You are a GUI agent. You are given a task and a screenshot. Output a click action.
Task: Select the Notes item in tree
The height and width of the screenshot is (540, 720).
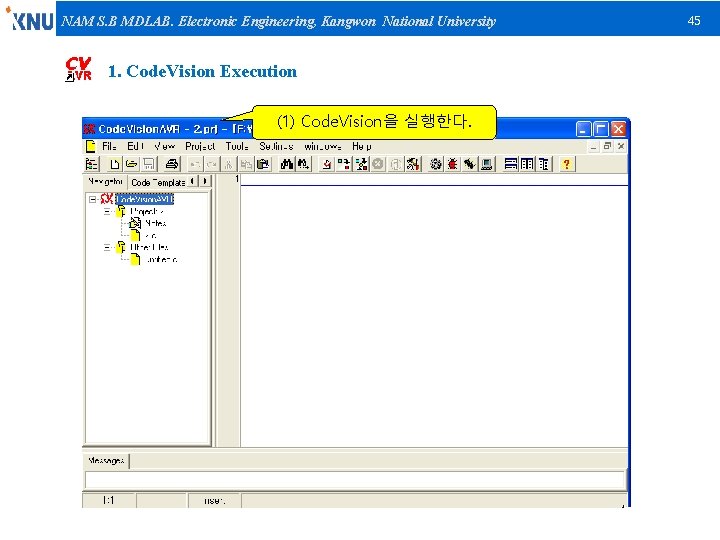[156, 223]
